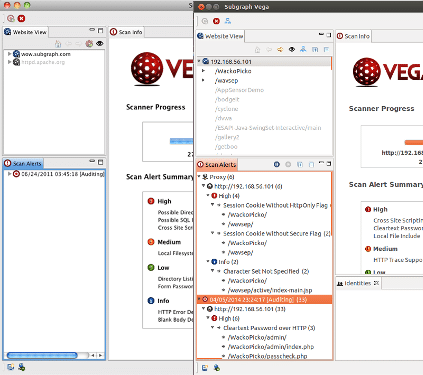Select 04/05/2014 23:24:17 Auditing scan row
This screenshot has height=375, width=423.
[x=264, y=300]
